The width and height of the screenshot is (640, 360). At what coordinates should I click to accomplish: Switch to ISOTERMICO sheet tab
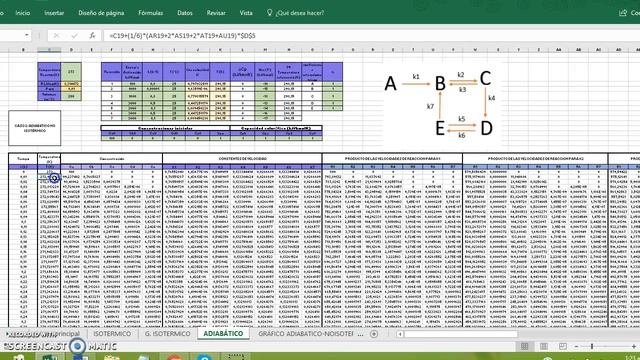click(x=112, y=334)
